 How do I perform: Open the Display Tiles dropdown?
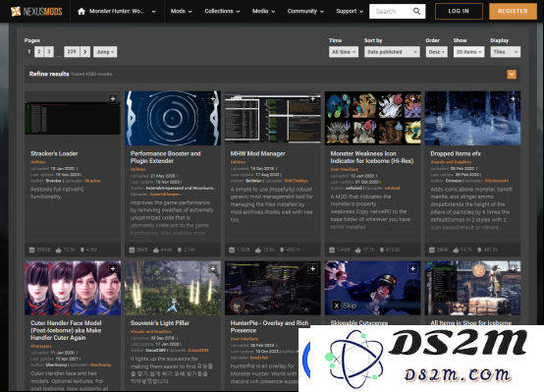505,52
